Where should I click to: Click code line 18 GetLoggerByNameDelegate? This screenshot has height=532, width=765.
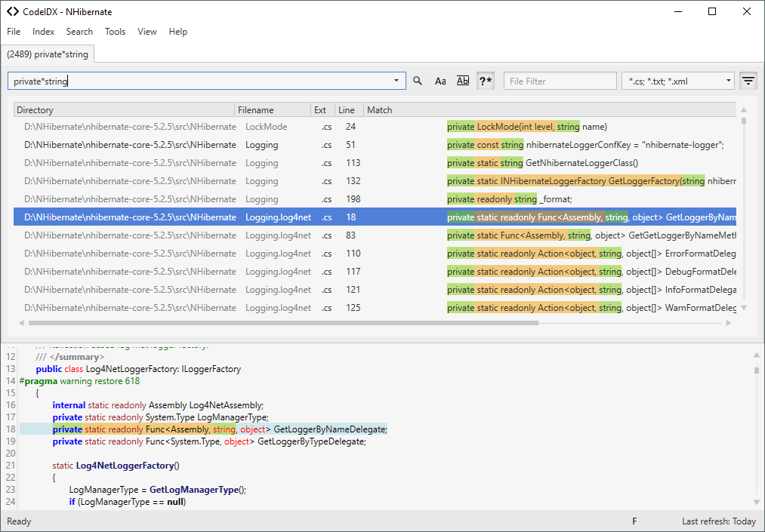click(x=220, y=429)
